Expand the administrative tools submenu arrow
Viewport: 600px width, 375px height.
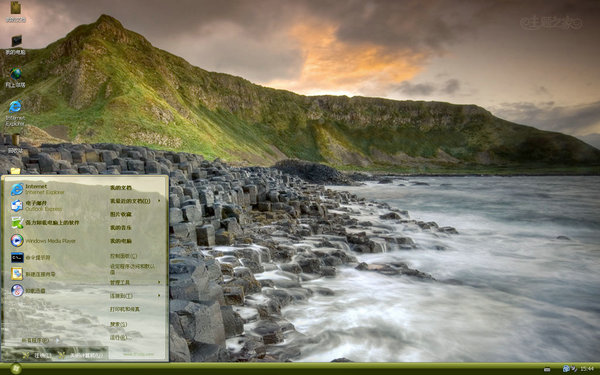coord(159,282)
